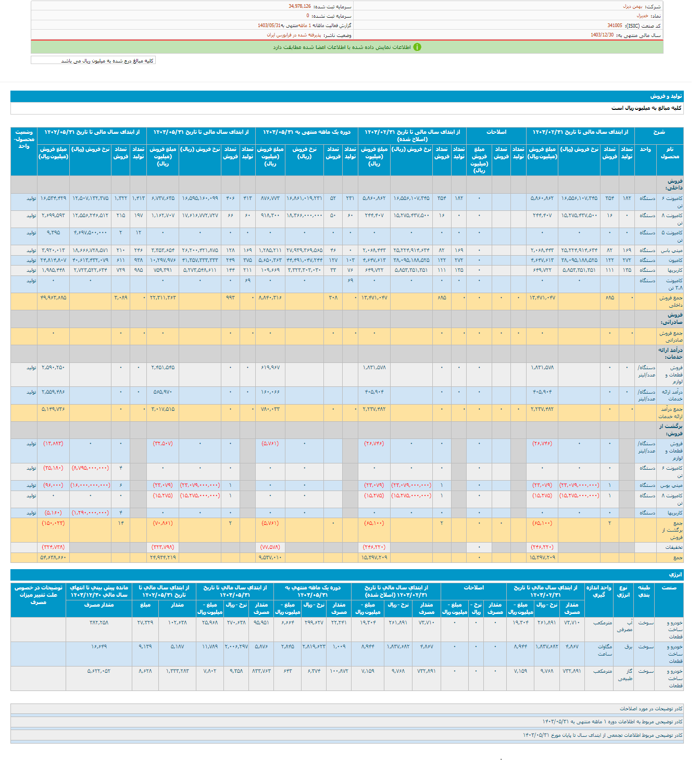Click the company name بهمن دیزل

(x=633, y=7)
